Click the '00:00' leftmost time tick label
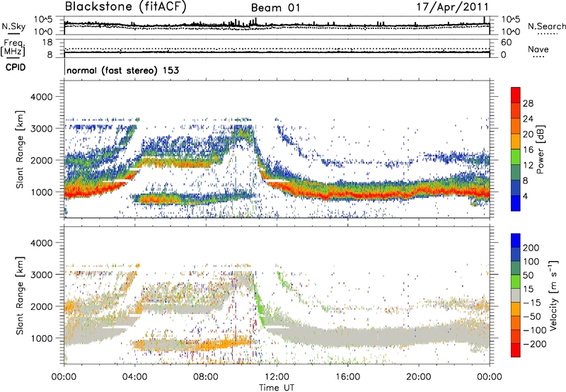566x392 pixels. 64,377
